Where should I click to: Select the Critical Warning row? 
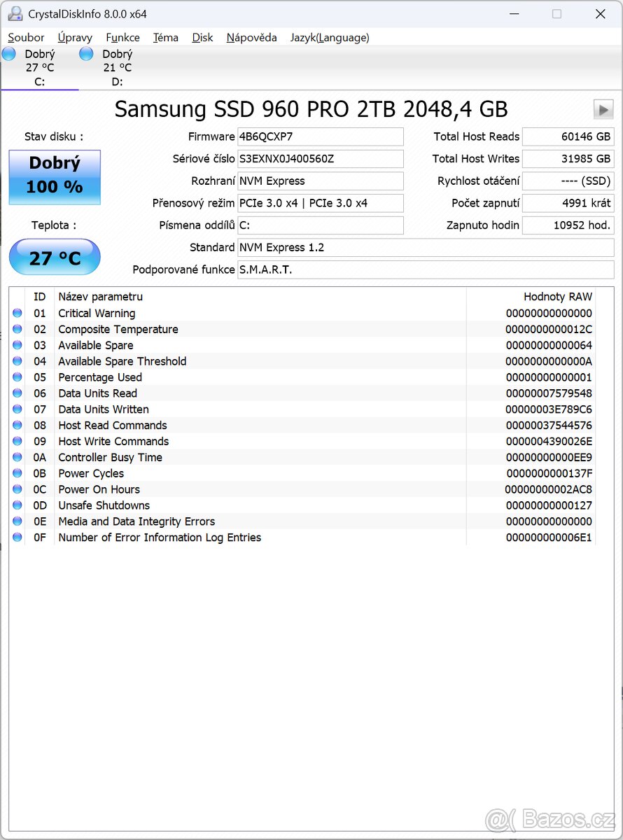tap(302, 314)
